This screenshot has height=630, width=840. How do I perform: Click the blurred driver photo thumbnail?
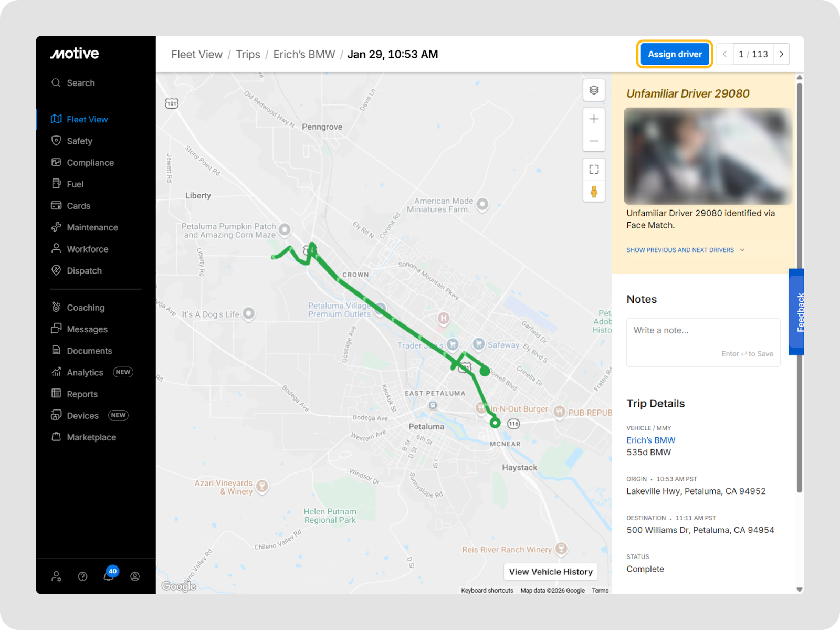tap(708, 156)
